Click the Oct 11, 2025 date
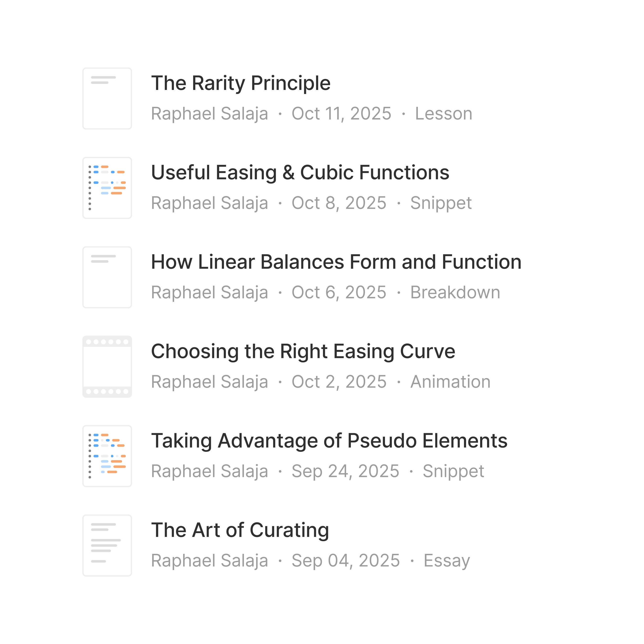 tap(341, 114)
